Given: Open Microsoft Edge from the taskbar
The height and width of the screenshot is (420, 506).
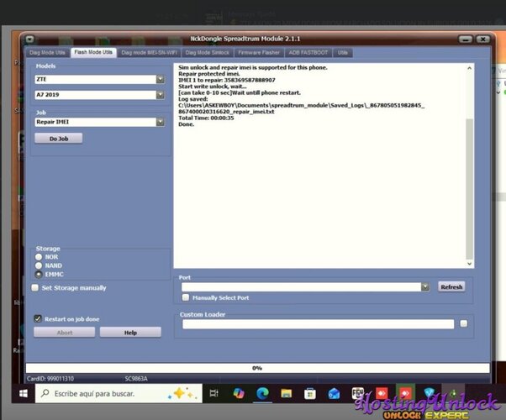Looking at the screenshot, I should pos(262,393).
